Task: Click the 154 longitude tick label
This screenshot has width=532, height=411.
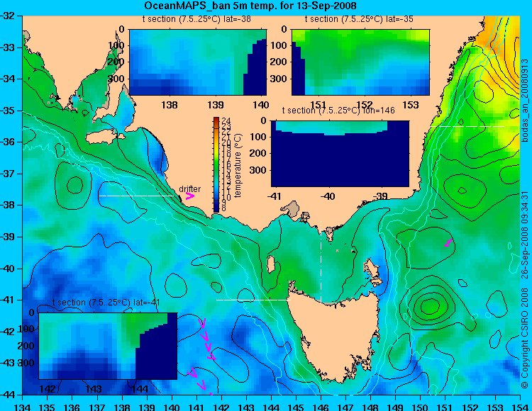Action: pyautogui.click(x=520, y=407)
